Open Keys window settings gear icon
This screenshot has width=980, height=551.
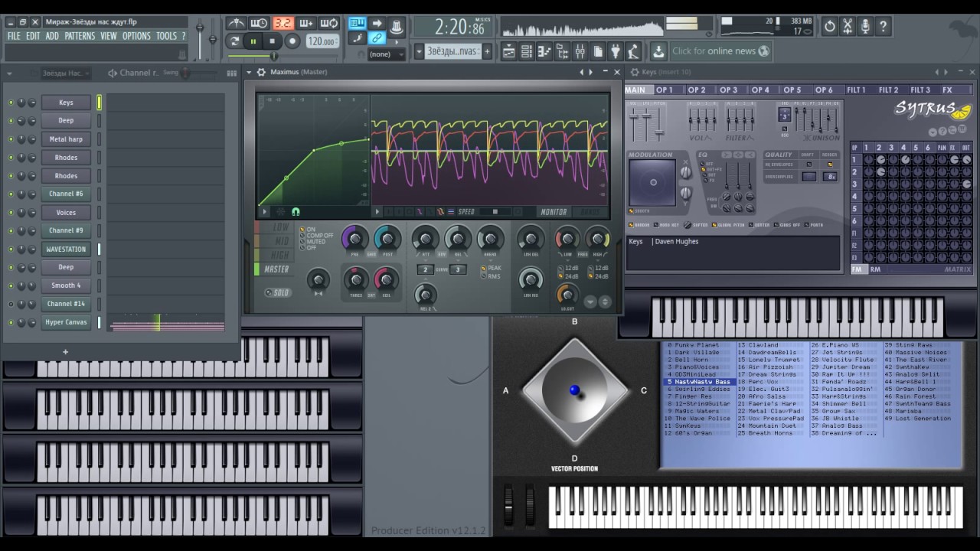633,72
